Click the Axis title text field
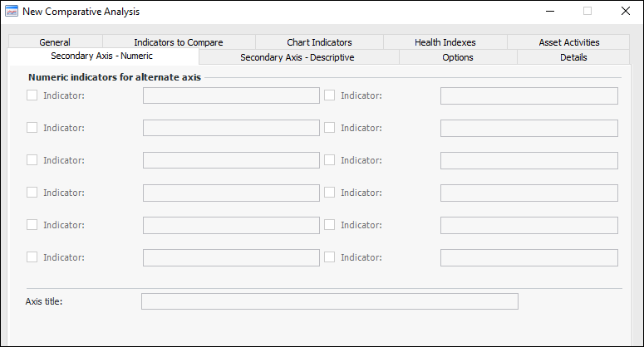 [x=329, y=301]
